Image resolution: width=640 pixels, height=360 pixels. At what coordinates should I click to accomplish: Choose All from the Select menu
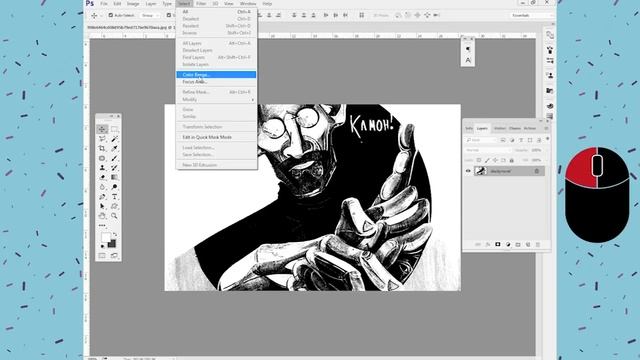[x=216, y=12]
